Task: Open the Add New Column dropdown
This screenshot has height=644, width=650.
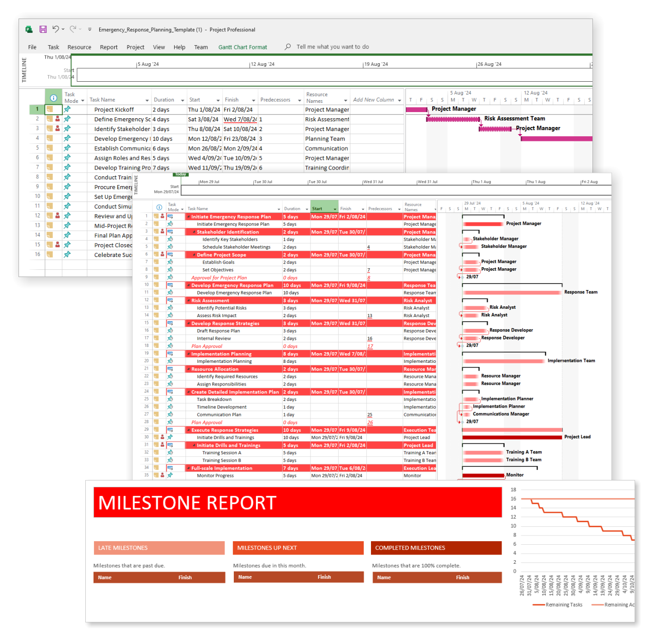Action: pyautogui.click(x=399, y=100)
